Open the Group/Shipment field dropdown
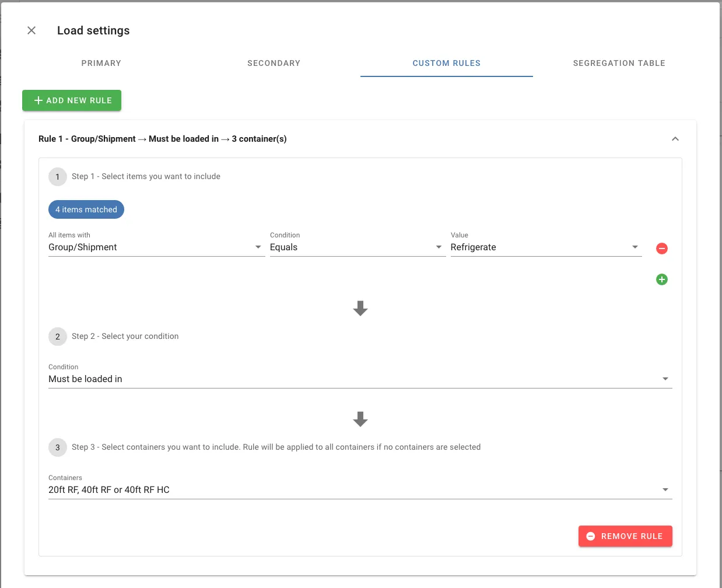Screen dimensions: 722x588 tap(156, 247)
